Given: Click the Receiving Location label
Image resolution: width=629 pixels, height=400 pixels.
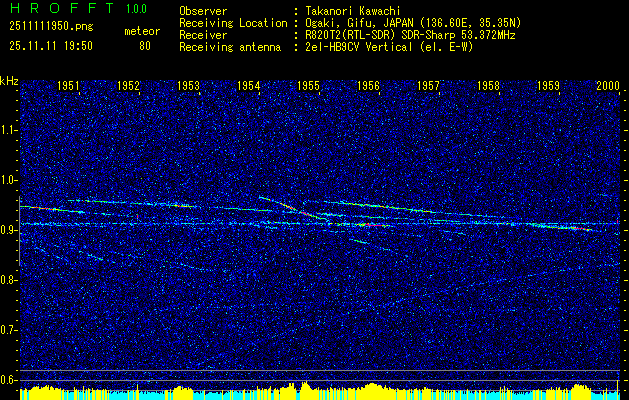Looking at the screenshot, I should pos(233,23).
